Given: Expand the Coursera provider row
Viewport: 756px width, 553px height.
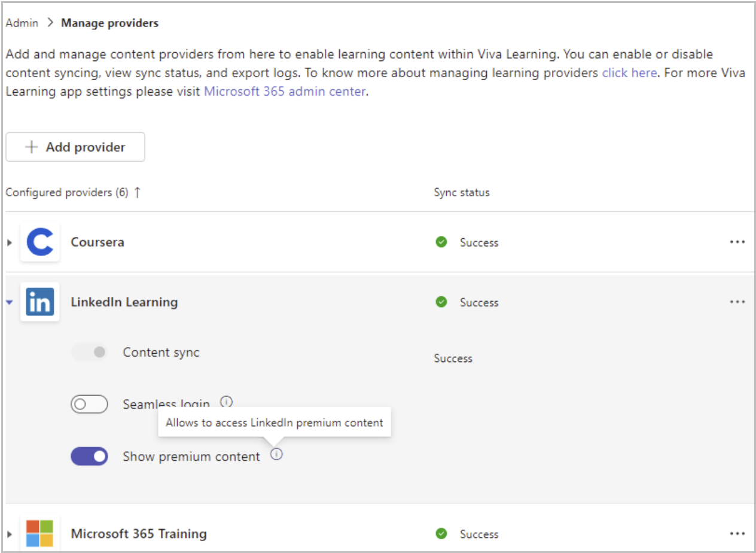Looking at the screenshot, I should click(x=10, y=242).
